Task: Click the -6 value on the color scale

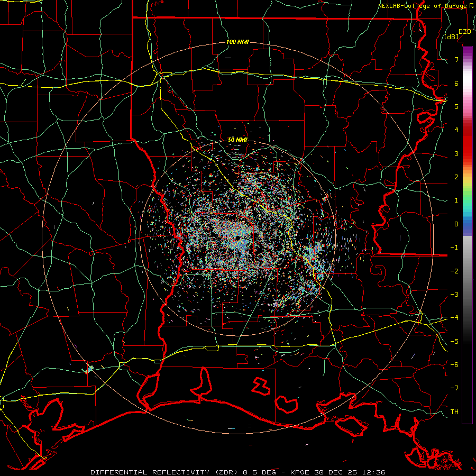Action: point(454,365)
